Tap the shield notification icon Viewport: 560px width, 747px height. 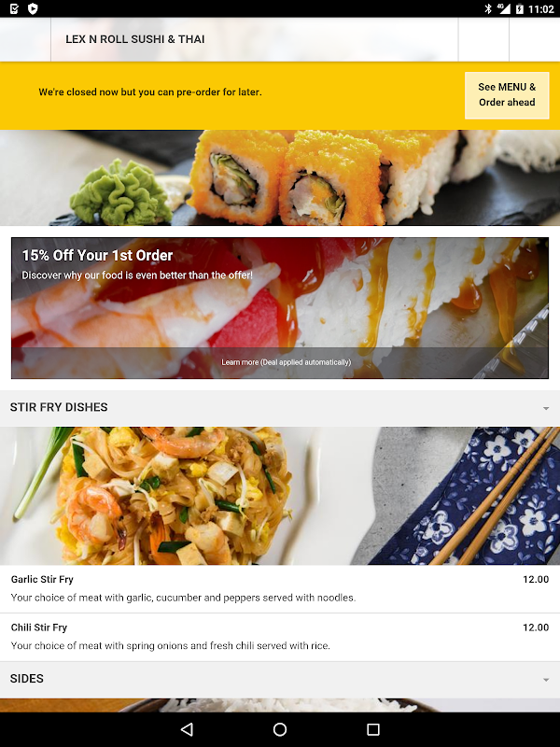tap(33, 8)
